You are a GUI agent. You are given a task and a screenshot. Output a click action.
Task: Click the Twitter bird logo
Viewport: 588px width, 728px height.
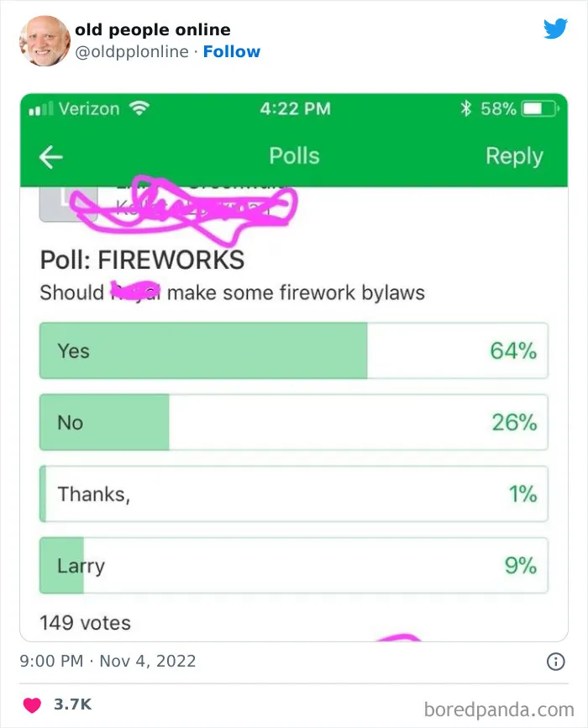coord(555,29)
